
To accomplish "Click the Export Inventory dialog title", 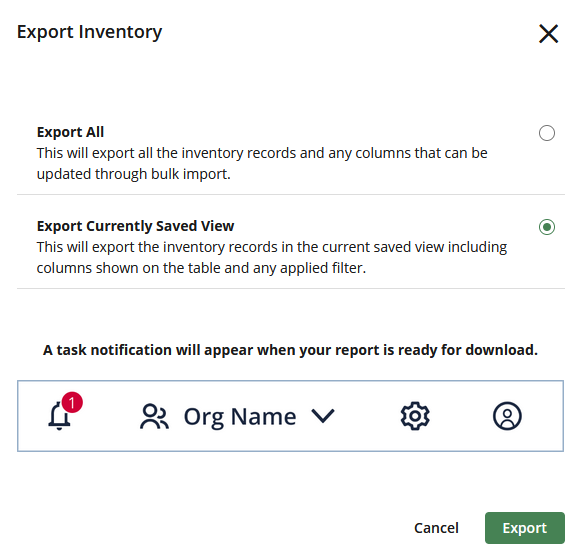I will [x=89, y=32].
